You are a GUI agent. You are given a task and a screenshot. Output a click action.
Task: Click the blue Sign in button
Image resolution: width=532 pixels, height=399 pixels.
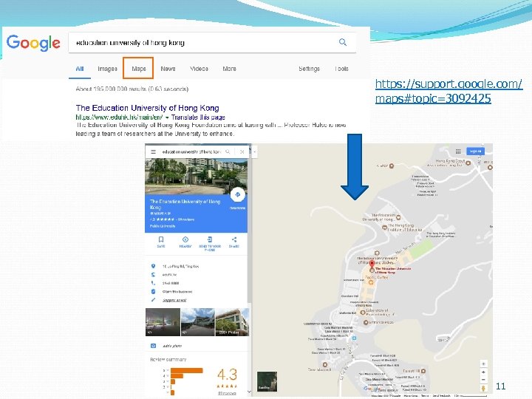[x=475, y=151]
